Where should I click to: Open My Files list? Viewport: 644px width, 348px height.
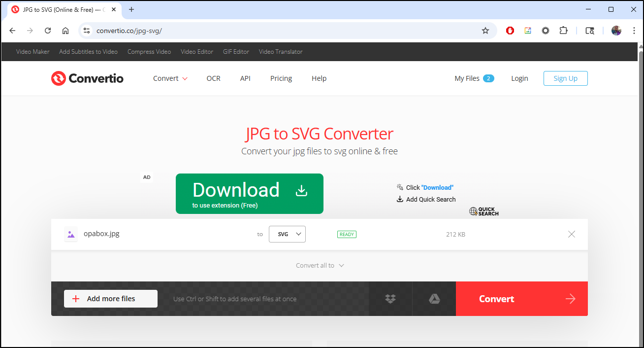[x=474, y=78]
